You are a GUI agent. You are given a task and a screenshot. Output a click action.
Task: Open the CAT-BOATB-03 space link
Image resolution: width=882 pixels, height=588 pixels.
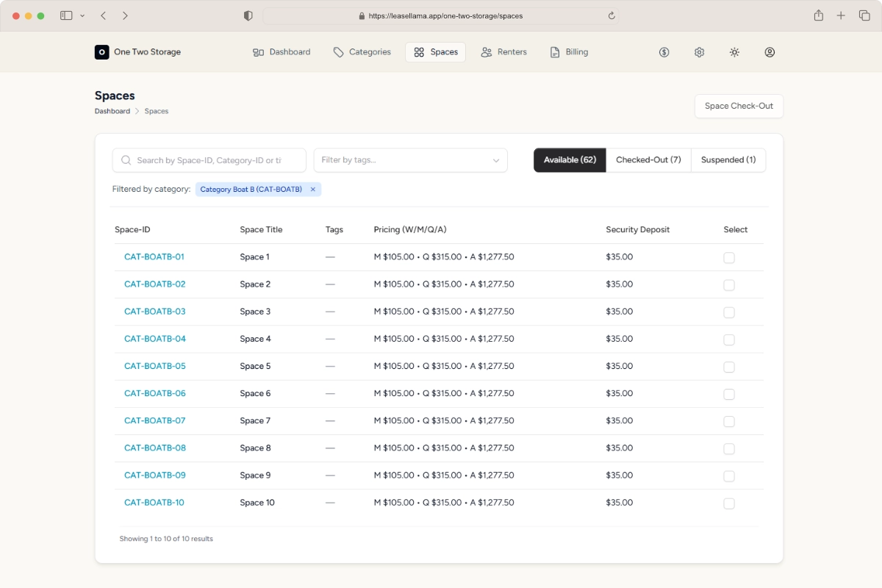pos(154,312)
